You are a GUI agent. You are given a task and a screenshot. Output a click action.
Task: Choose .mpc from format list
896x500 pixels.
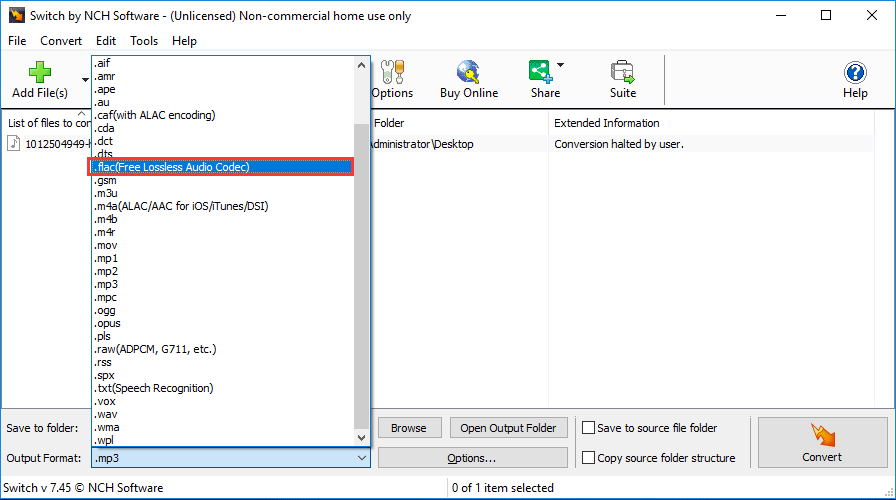[223, 297]
